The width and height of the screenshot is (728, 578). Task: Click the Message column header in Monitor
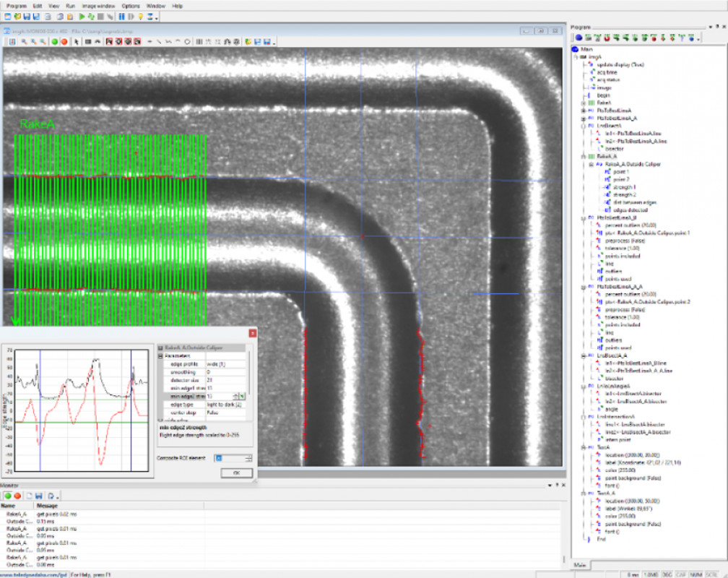[x=47, y=506]
